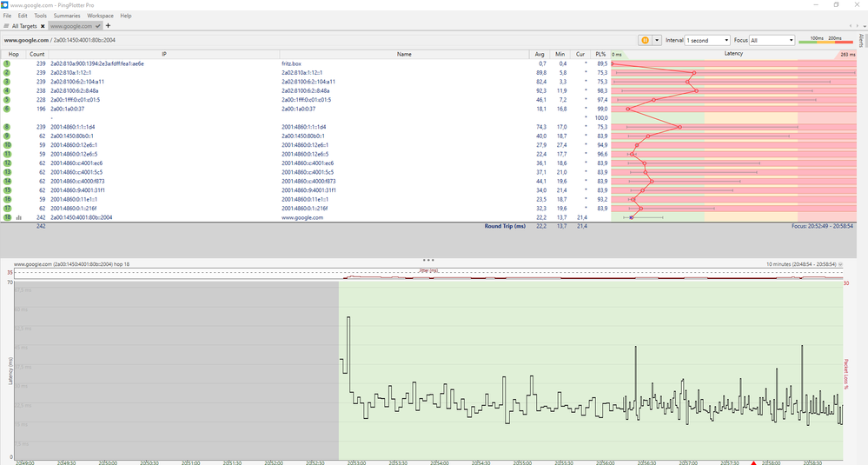Select hop 3 green circle icon

7,82
